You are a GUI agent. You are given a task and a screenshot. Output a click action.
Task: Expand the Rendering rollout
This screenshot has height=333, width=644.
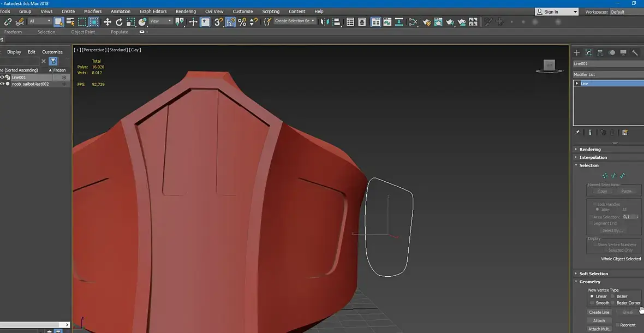(x=589, y=149)
